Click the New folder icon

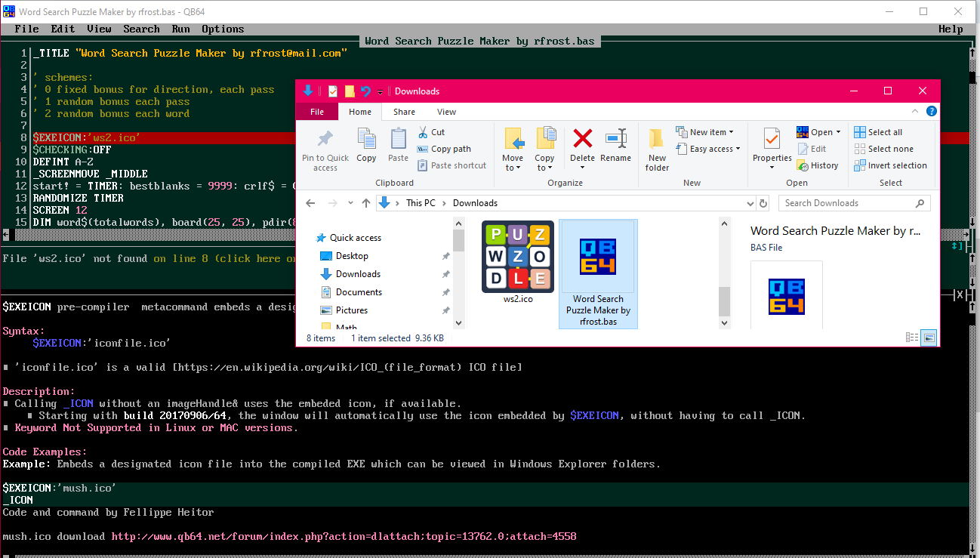click(x=657, y=138)
